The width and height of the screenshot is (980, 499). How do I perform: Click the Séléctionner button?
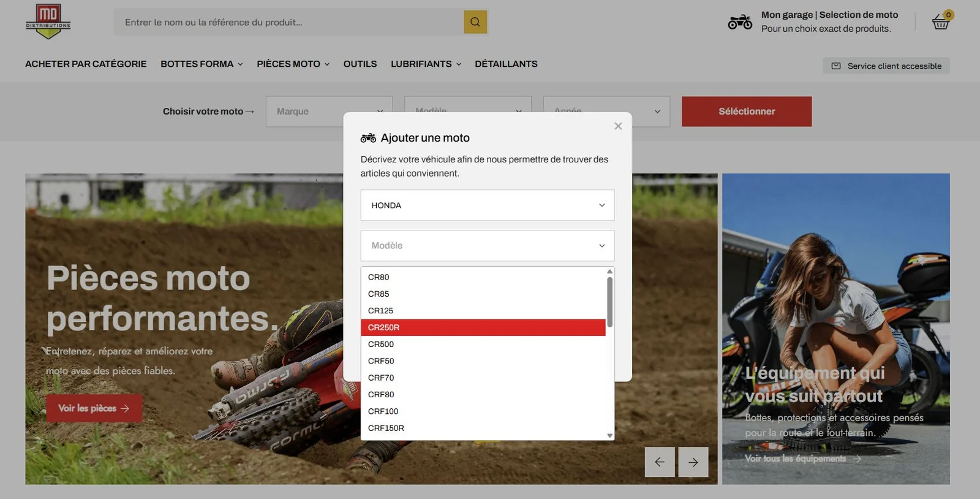(x=747, y=112)
